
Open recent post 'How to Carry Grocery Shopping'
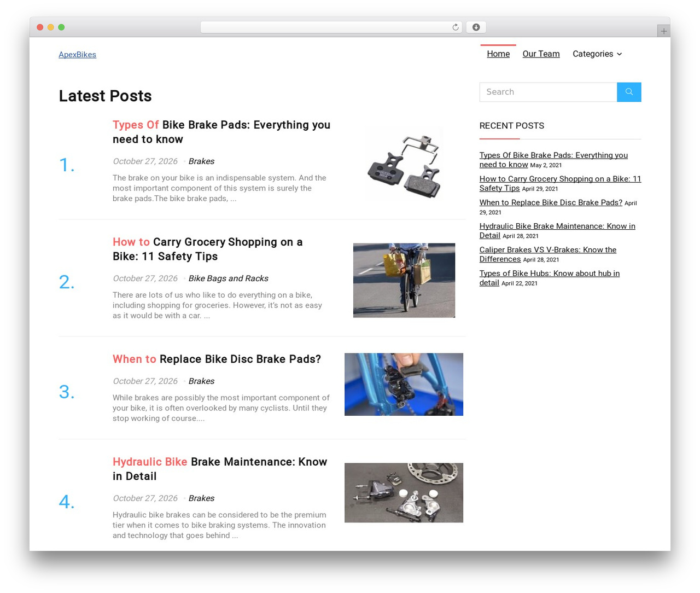point(560,183)
